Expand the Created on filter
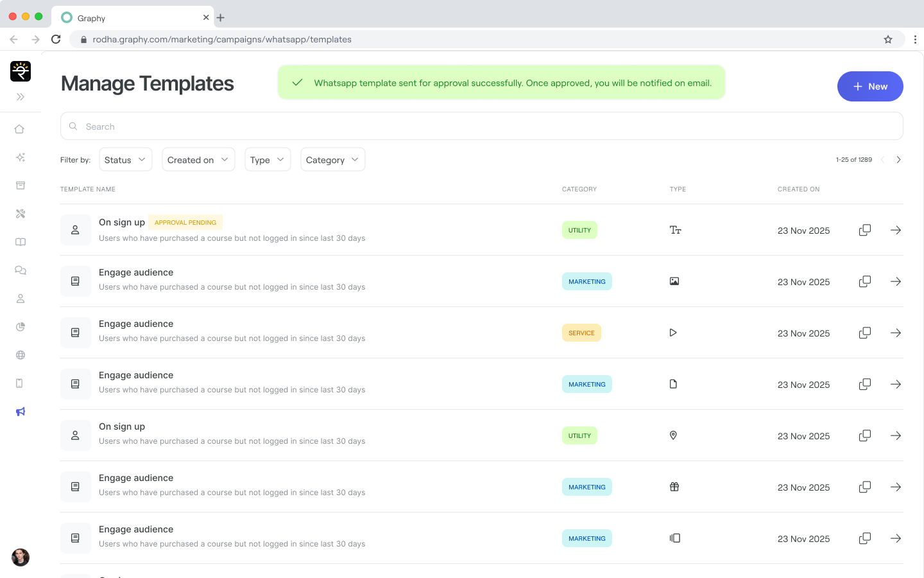The height and width of the screenshot is (578, 924). click(198, 160)
